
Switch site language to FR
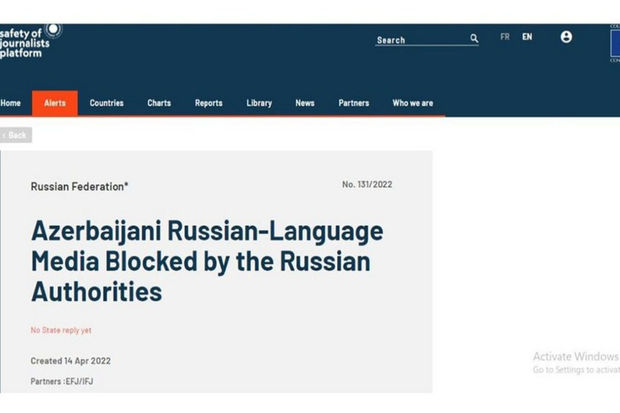(x=505, y=37)
